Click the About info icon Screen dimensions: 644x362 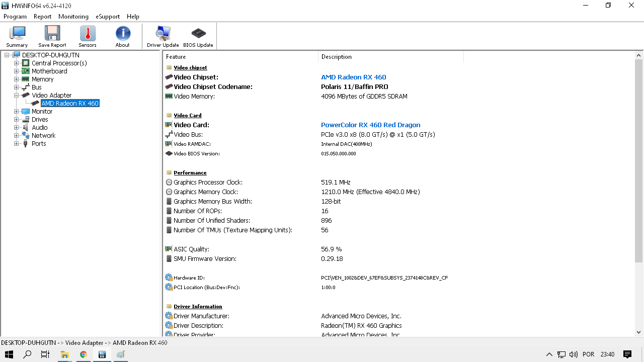click(123, 33)
